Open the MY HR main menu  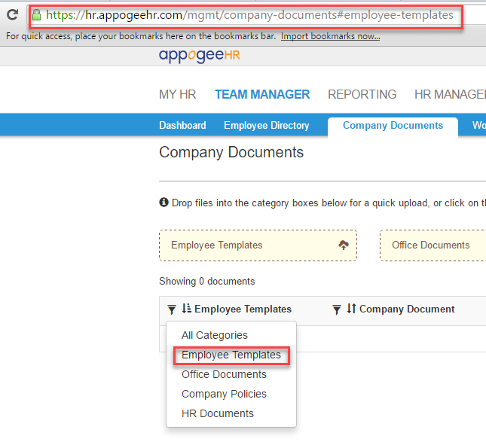tap(177, 94)
